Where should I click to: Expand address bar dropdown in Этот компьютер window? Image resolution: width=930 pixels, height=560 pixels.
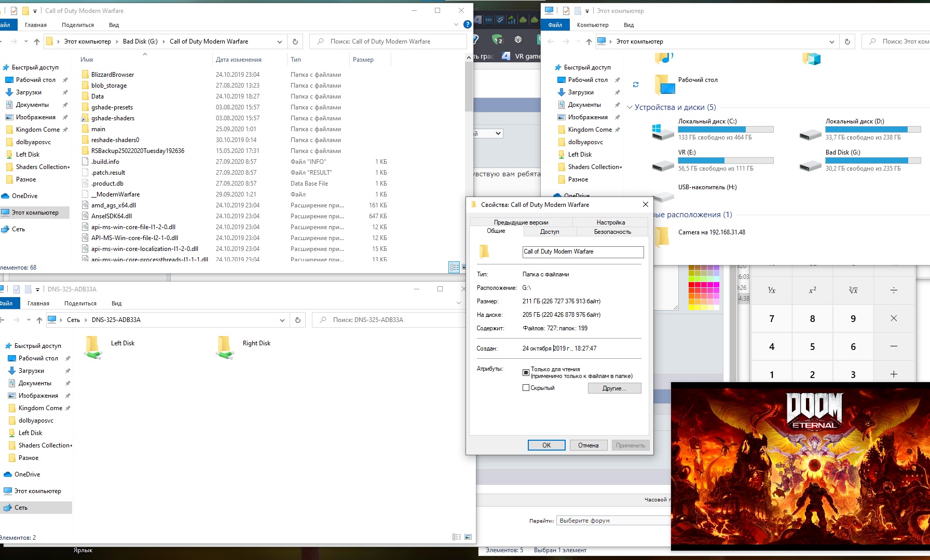point(831,41)
